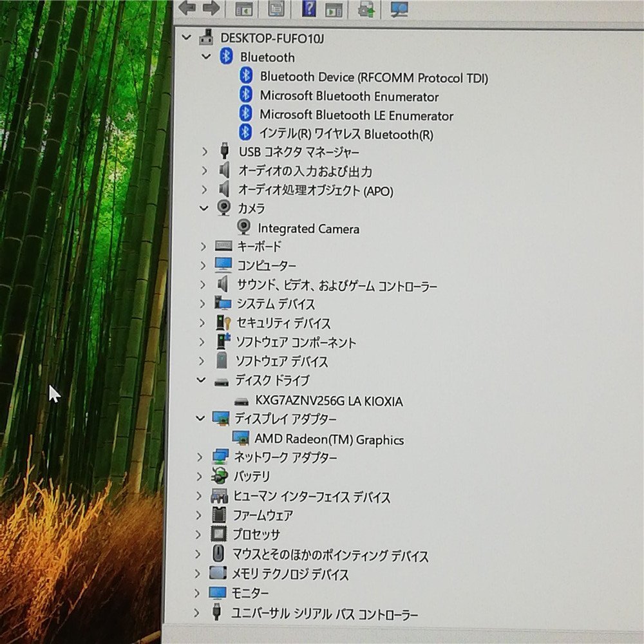The image size is (644, 644).
Task: Select the キーボード label
Action: (x=259, y=247)
